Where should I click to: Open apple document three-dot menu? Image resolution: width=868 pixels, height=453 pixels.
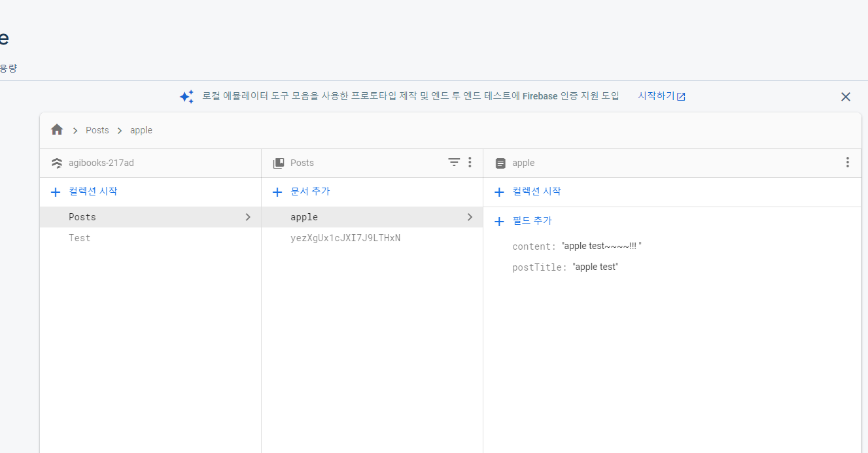(x=848, y=162)
